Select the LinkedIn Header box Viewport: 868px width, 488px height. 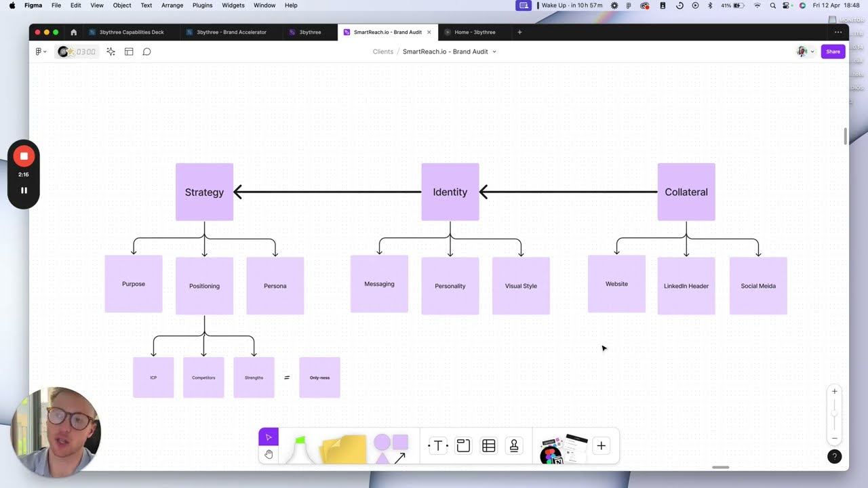pyautogui.click(x=686, y=286)
